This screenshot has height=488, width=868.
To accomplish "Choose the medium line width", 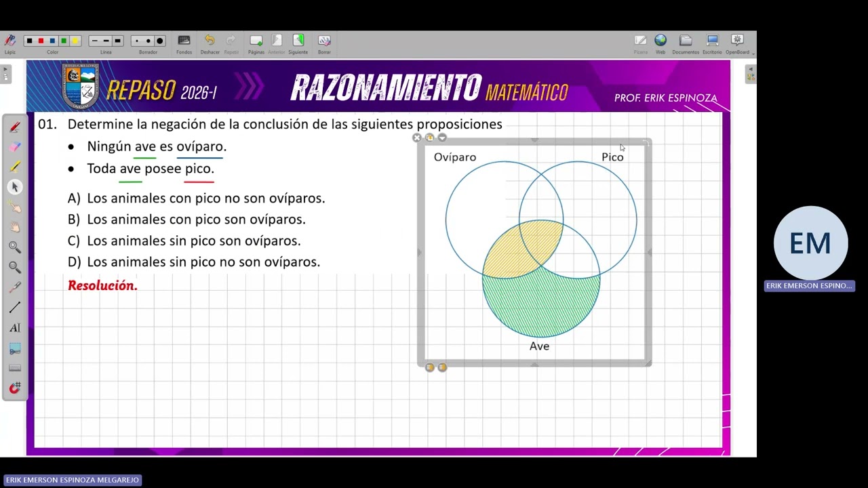I will [x=106, y=41].
